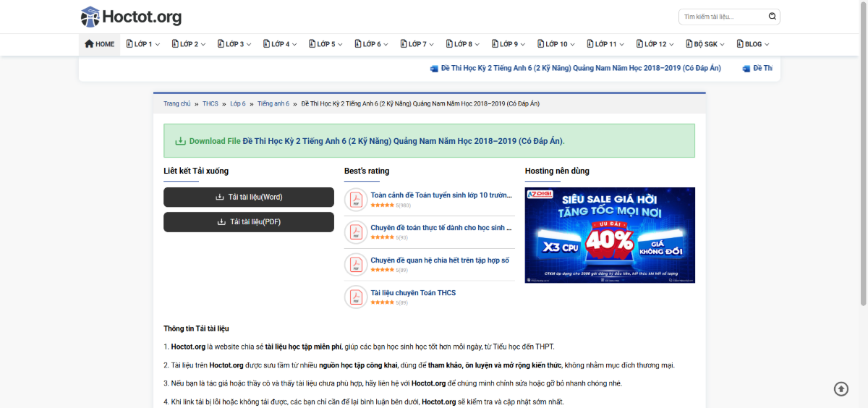Click the book icon beside LỚP 11
Image resolution: width=868 pixels, height=408 pixels.
(590, 44)
